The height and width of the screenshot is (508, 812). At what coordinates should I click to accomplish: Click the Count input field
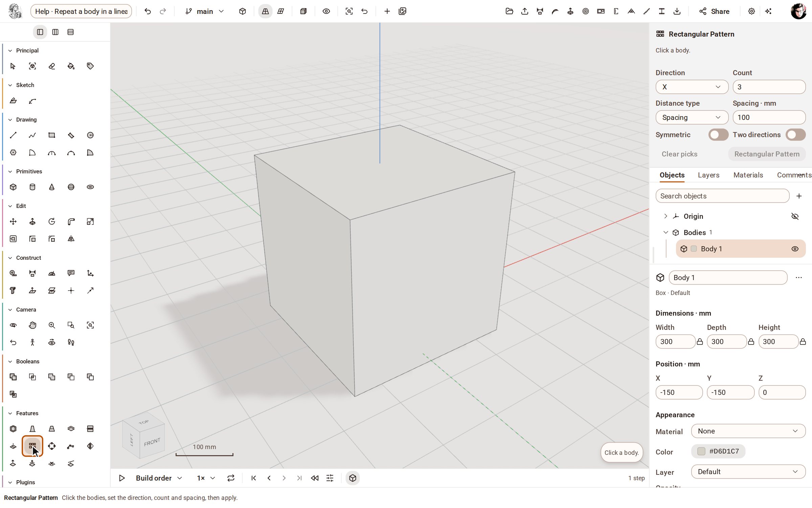click(769, 87)
